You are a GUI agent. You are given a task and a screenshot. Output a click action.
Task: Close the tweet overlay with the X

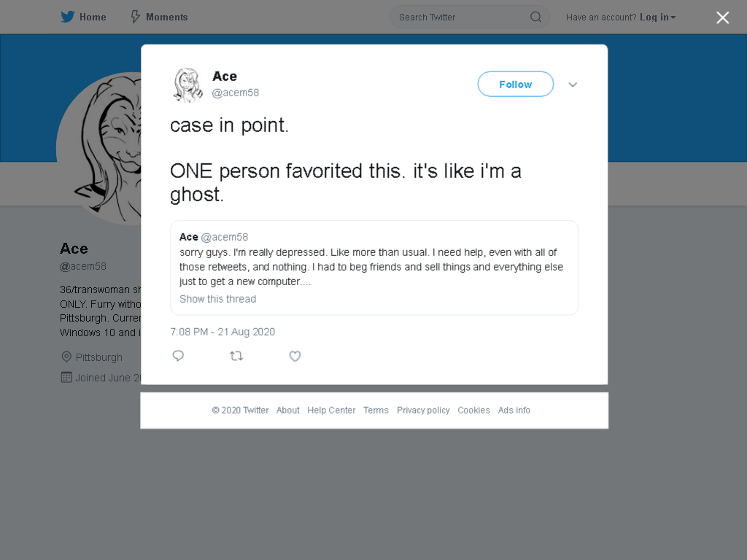(x=723, y=17)
